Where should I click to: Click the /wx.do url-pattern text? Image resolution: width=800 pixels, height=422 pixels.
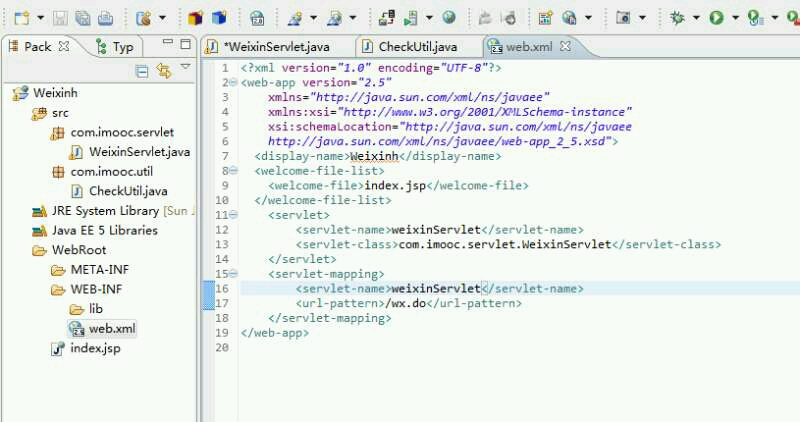406,304
